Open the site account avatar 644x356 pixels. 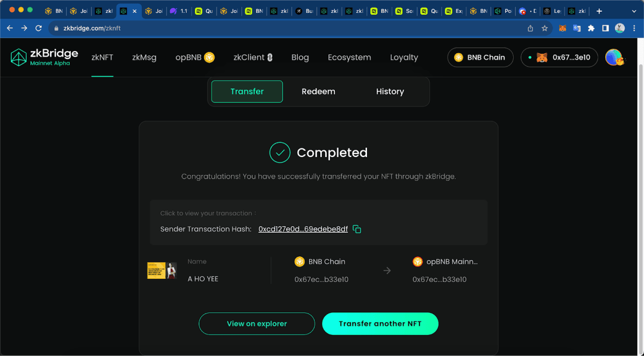pyautogui.click(x=614, y=57)
